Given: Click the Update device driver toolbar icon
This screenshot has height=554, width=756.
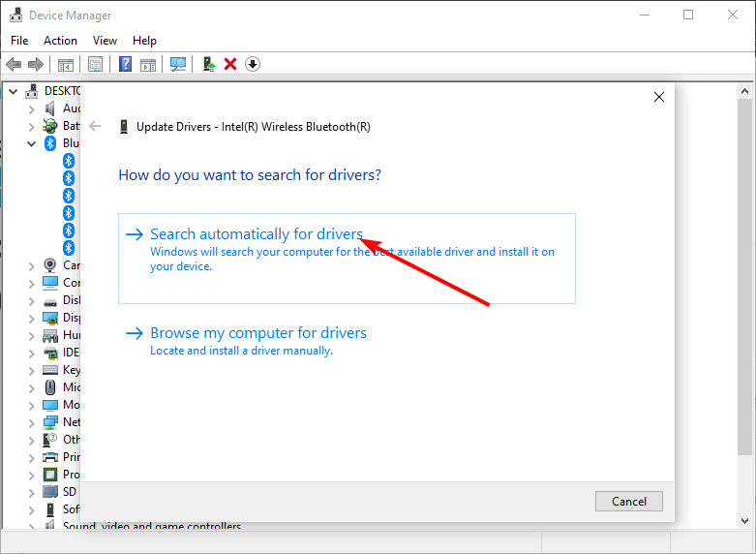Looking at the screenshot, I should [x=209, y=64].
